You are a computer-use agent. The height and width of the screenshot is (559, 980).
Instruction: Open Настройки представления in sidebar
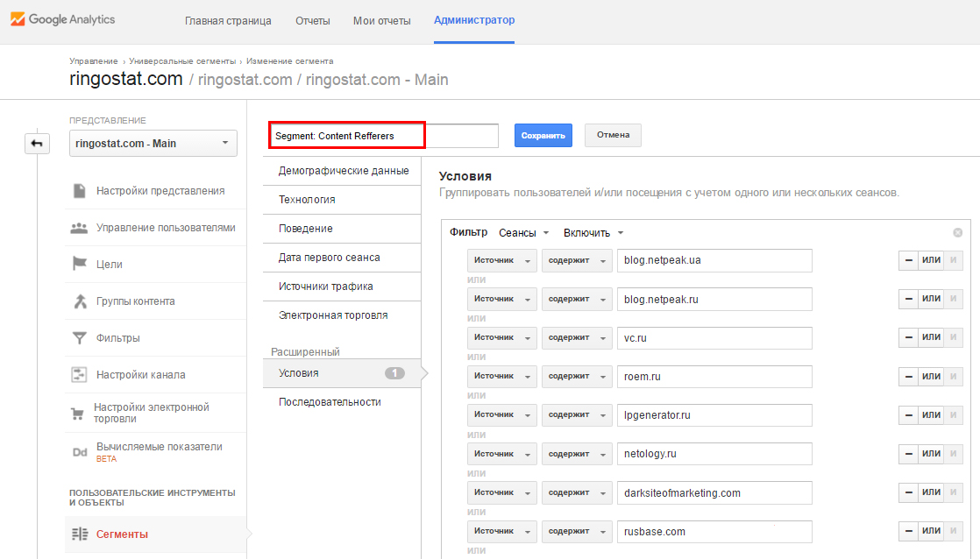tap(160, 190)
